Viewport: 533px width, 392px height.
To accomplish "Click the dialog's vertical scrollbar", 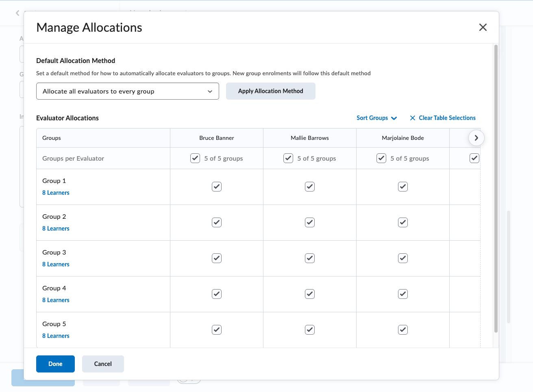I will pyautogui.click(x=496, y=187).
